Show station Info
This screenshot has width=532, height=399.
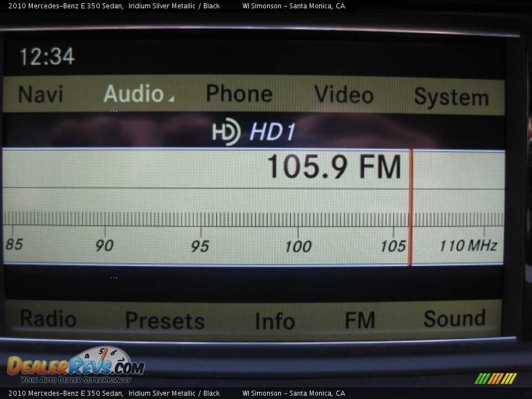275,321
